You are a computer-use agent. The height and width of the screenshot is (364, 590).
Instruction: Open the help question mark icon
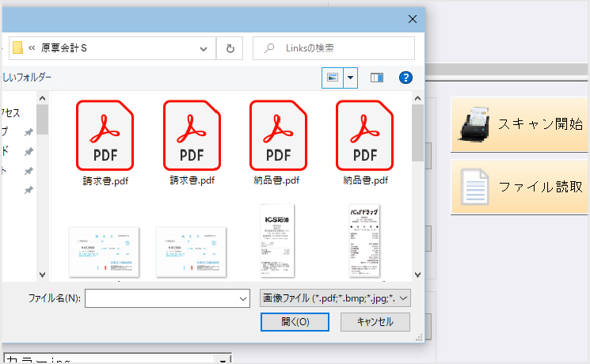coord(406,78)
